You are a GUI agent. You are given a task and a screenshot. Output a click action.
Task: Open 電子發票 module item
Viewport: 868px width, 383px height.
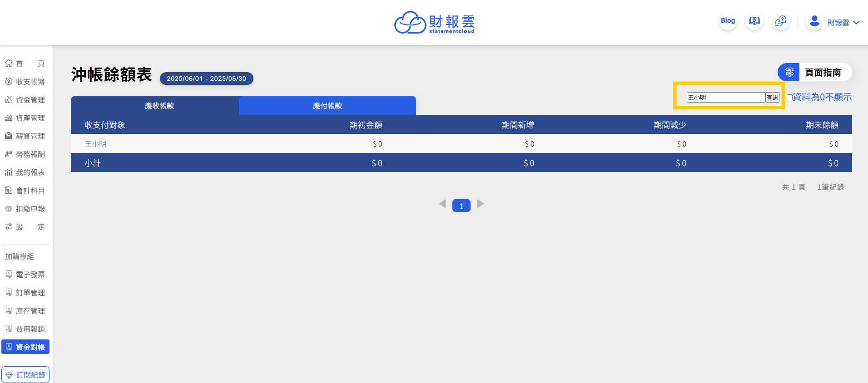[x=25, y=274]
